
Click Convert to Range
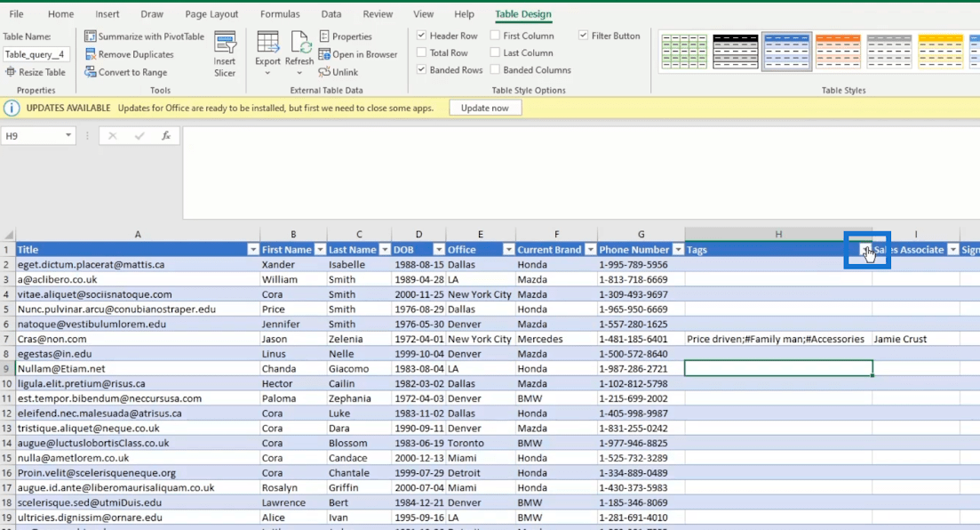point(125,72)
